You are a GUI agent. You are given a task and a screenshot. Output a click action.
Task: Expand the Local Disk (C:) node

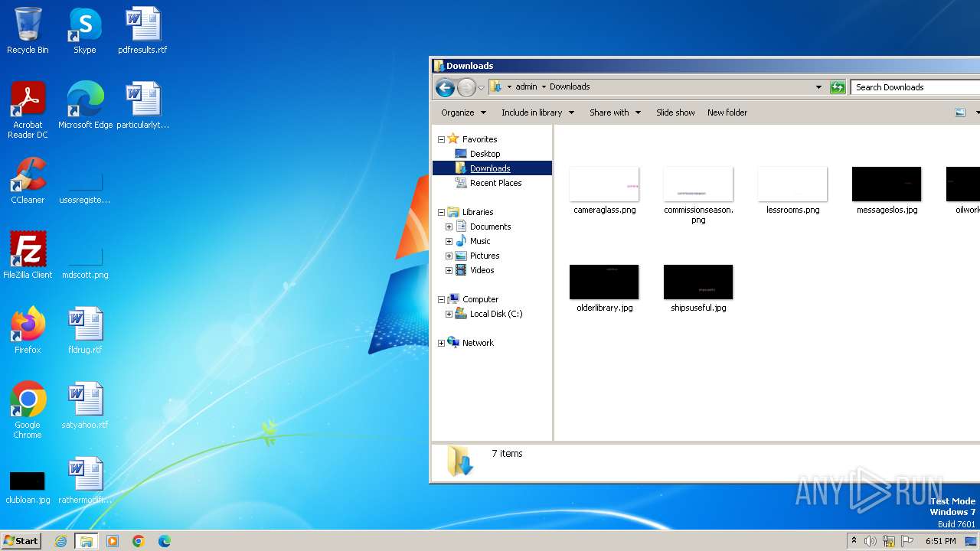tap(449, 314)
